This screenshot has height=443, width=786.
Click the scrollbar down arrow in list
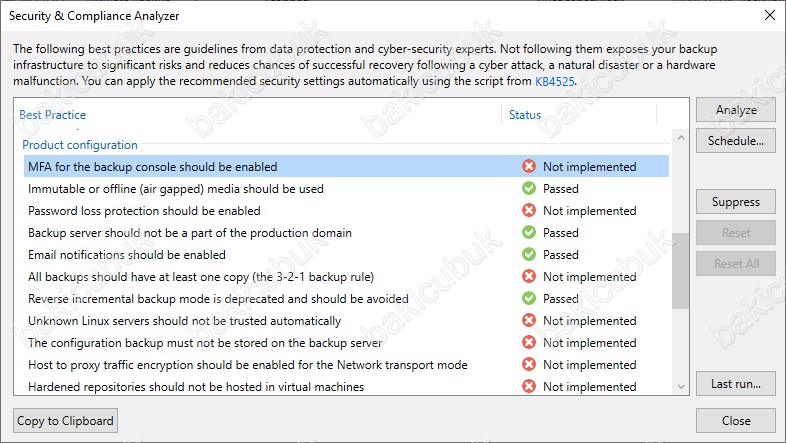click(x=681, y=386)
